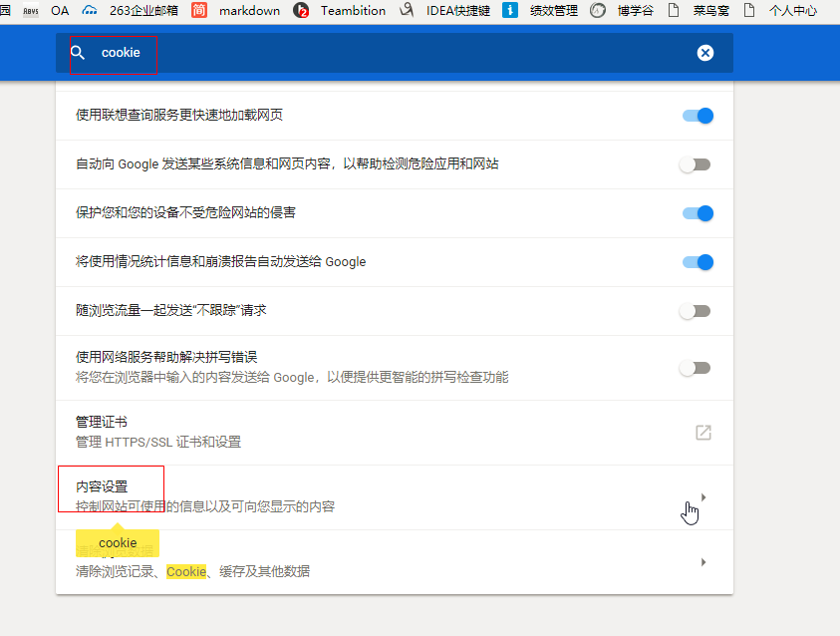
Task: Enable 自动向 Google 发送某些系统信息 toggle
Action: [x=695, y=164]
